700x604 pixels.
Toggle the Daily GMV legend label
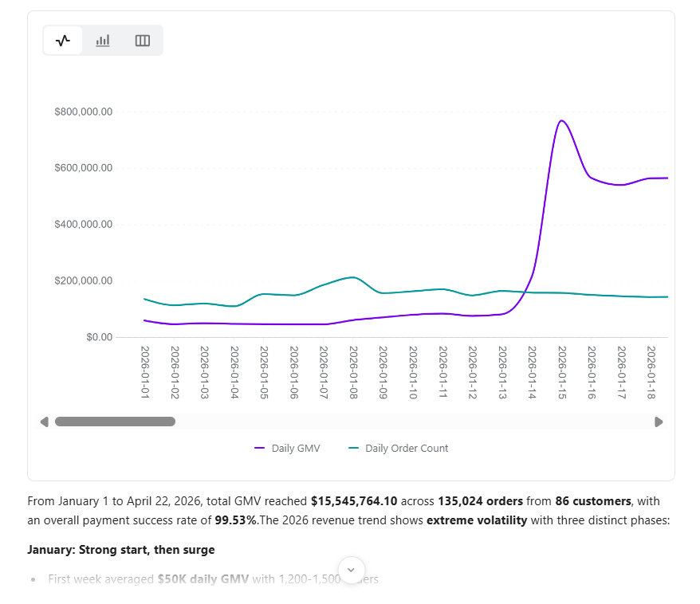point(296,449)
